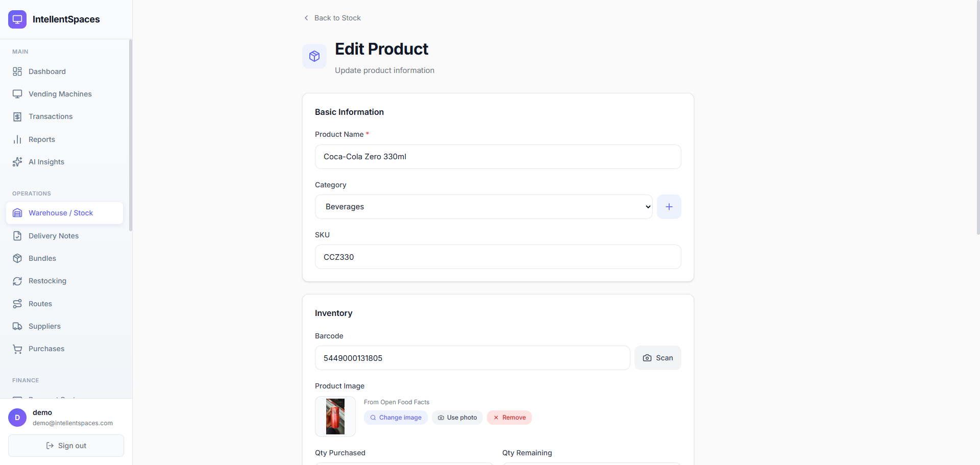Focus the Barcode input field
This screenshot has width=980, height=465.
(x=472, y=358)
